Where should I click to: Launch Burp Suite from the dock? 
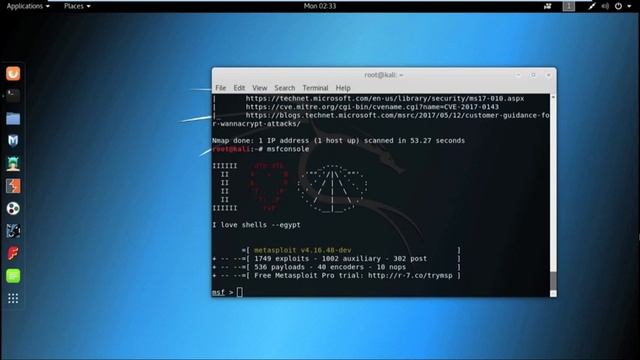(x=13, y=186)
